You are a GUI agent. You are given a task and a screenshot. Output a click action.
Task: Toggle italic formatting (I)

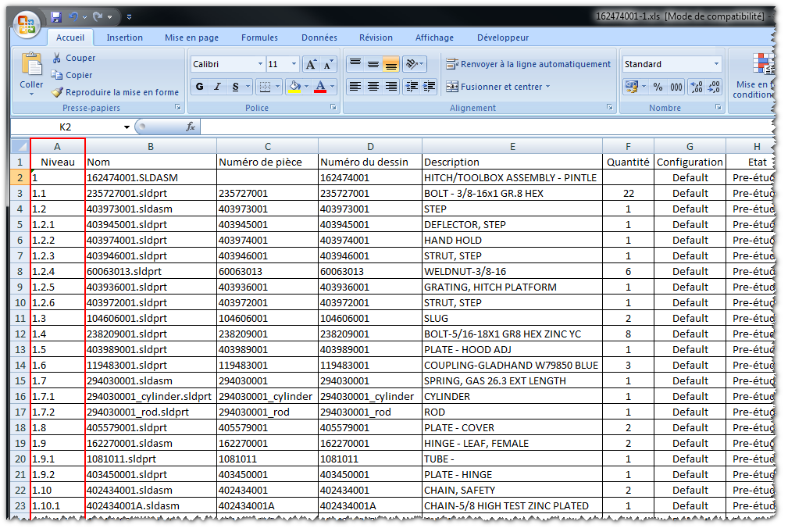point(218,87)
